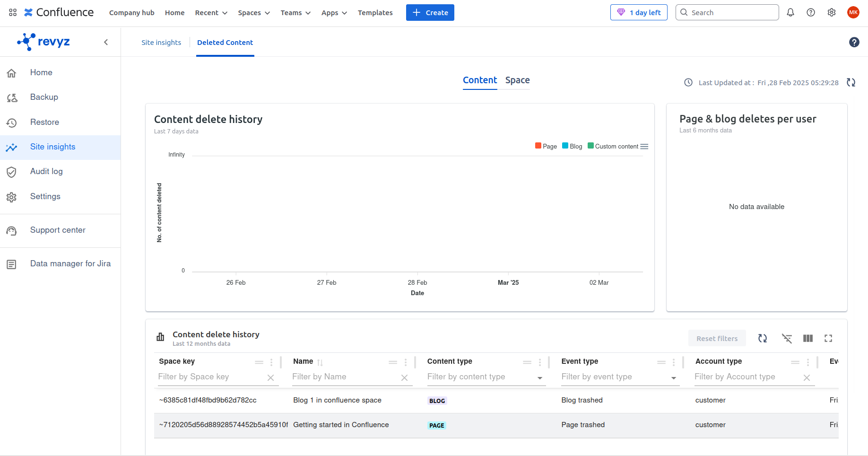Open the Spaces dropdown menu

[254, 13]
